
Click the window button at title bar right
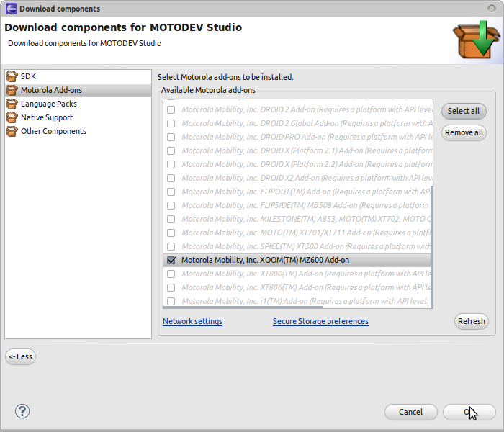coord(492,9)
